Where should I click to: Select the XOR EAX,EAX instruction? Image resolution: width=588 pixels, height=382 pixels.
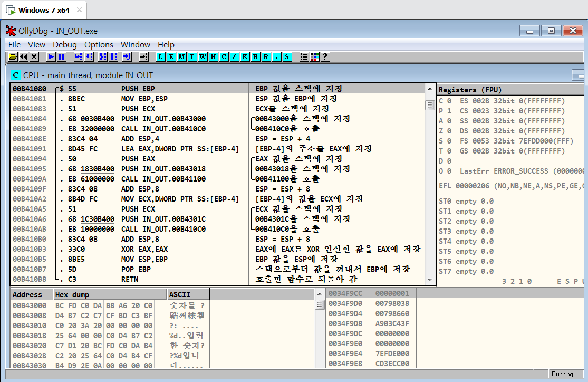tap(144, 249)
